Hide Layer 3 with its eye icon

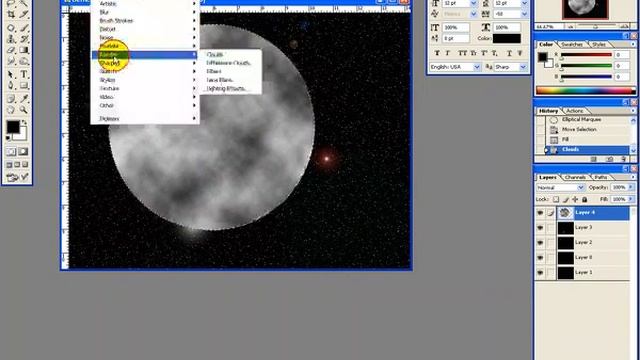[x=540, y=228]
